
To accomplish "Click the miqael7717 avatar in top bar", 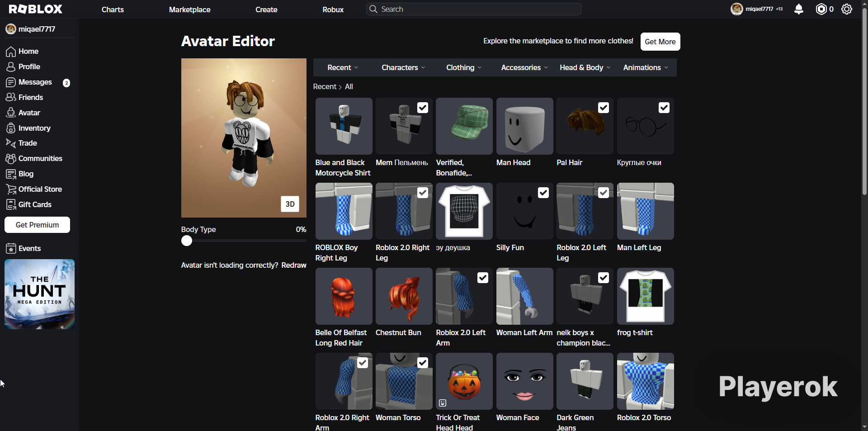I will click(x=737, y=9).
